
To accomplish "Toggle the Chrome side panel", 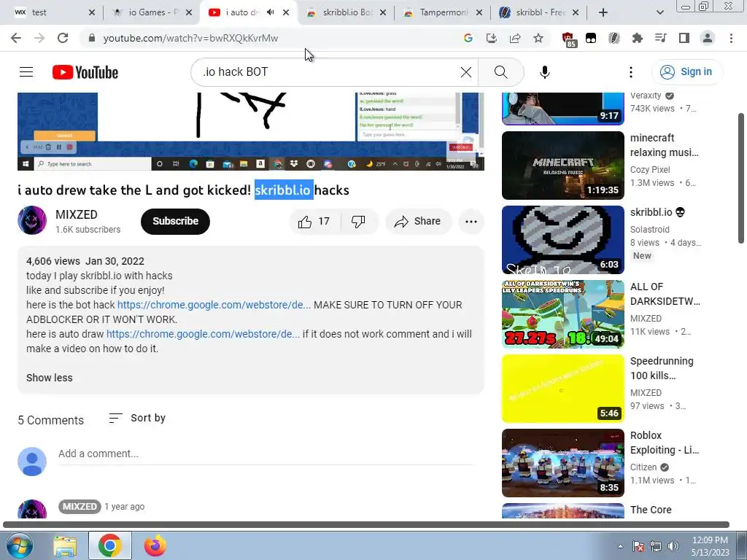I will (684, 38).
